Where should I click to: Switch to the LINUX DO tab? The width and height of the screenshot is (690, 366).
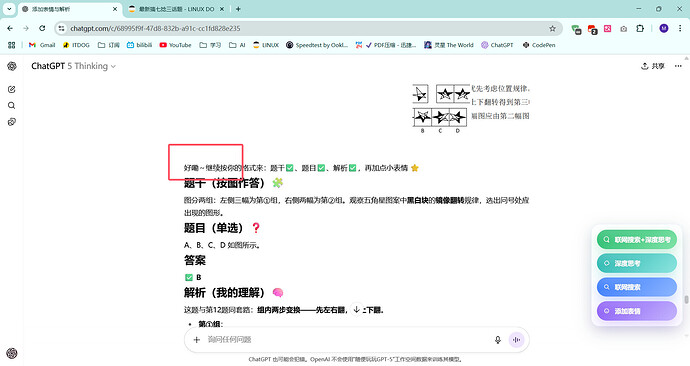176,9
